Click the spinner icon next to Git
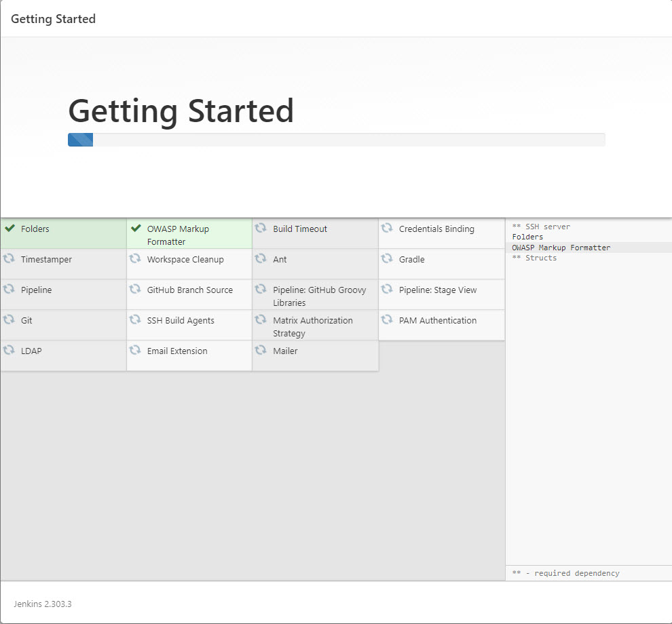Viewport: 672px width, 624px height. [x=9, y=319]
